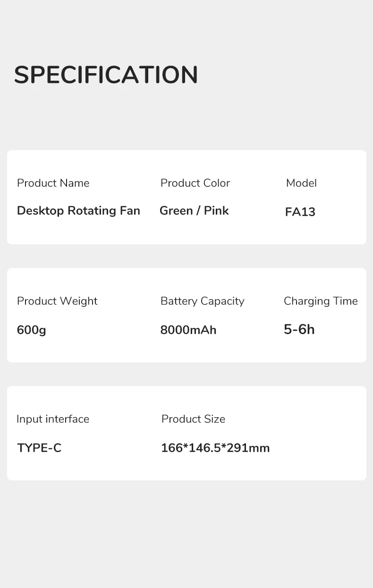Select the 8000mAh capacity value
The height and width of the screenshot is (588, 373).
[188, 330]
